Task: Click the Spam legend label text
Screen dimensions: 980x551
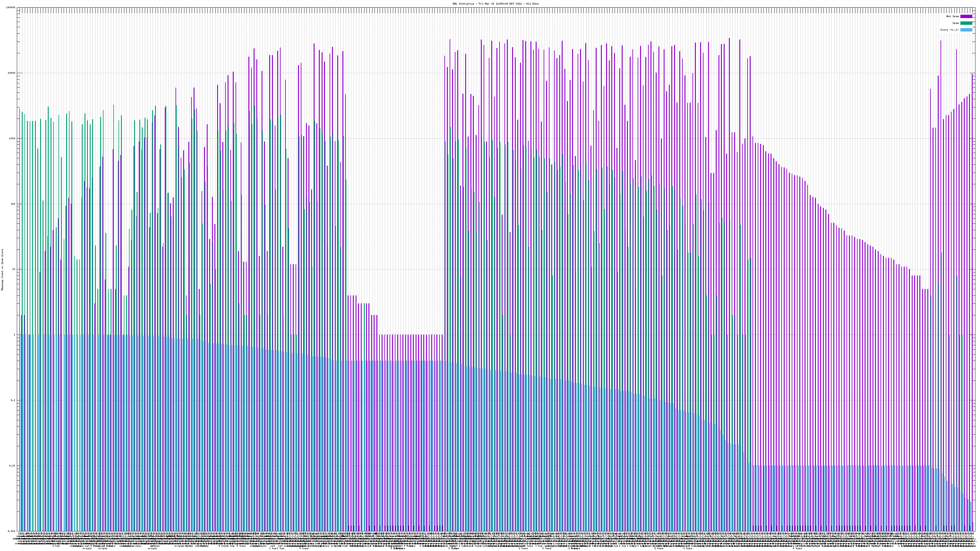Action: [x=956, y=23]
